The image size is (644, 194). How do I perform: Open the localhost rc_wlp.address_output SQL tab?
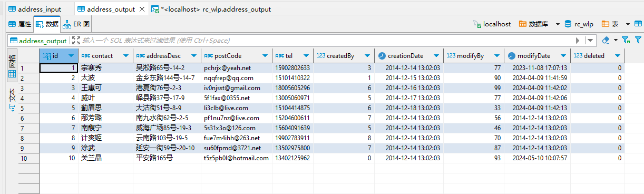pos(211,9)
